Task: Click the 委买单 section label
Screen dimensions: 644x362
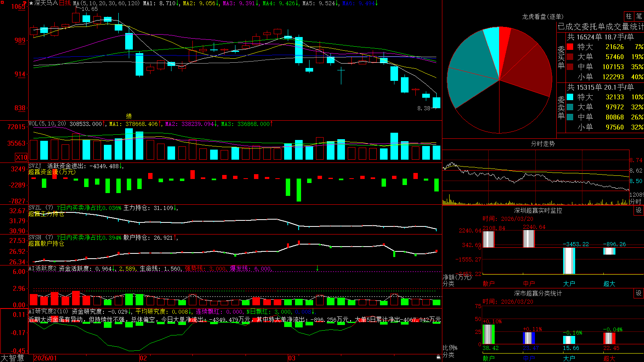Action: point(561,57)
